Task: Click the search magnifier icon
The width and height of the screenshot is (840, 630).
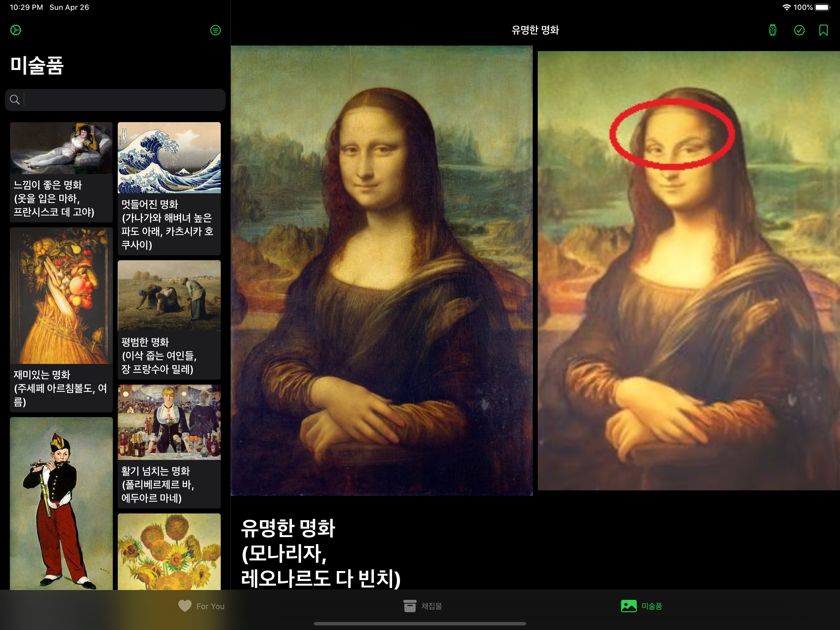Action: (x=14, y=100)
